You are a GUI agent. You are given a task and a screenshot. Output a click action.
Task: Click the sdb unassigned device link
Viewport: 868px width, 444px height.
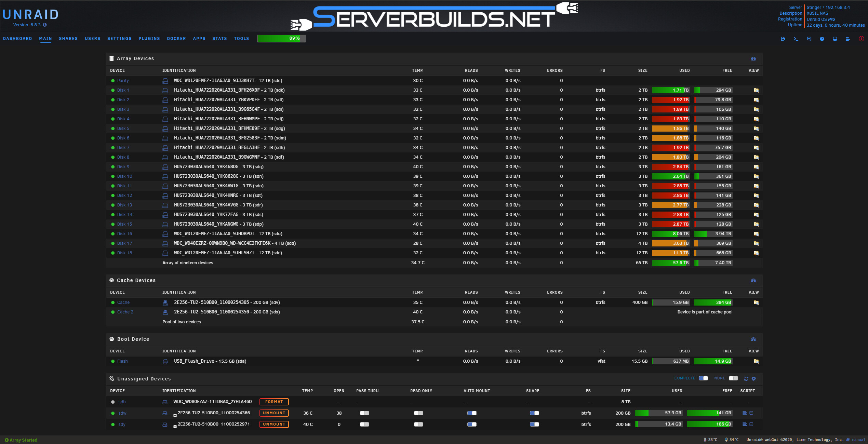122,402
